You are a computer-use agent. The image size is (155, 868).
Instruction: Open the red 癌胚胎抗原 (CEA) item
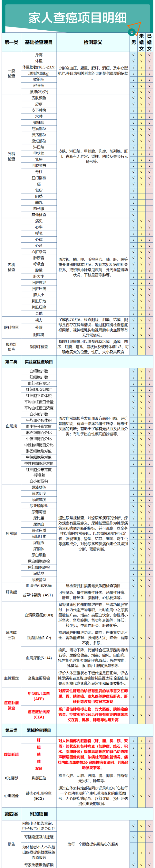[x=39, y=714]
